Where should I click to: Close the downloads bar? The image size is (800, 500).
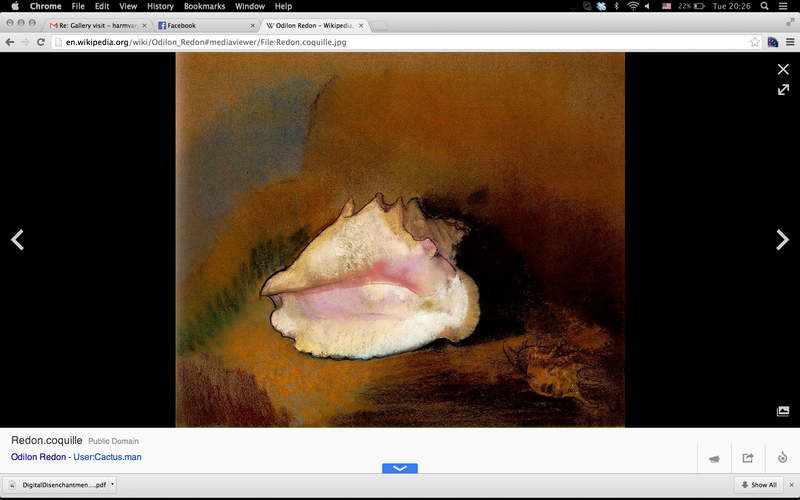click(x=791, y=485)
